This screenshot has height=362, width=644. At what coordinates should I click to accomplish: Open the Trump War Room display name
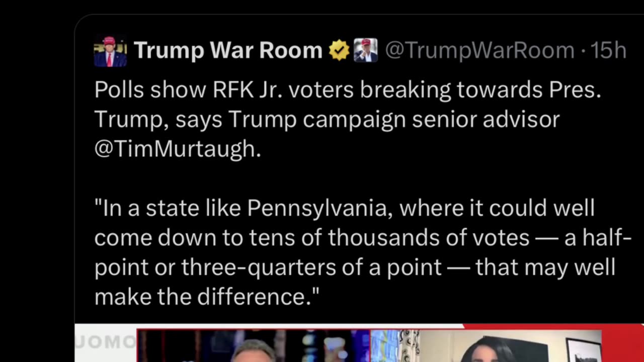(228, 51)
